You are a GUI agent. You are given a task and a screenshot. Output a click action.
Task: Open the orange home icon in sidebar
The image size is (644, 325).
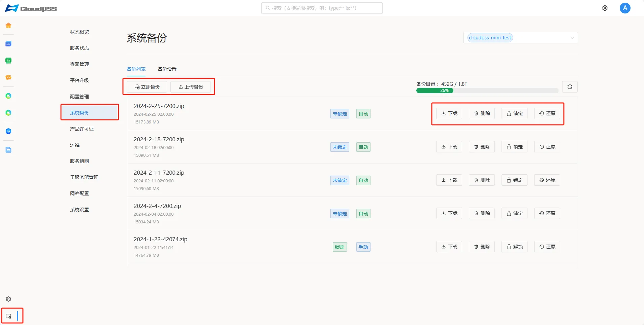click(8, 25)
